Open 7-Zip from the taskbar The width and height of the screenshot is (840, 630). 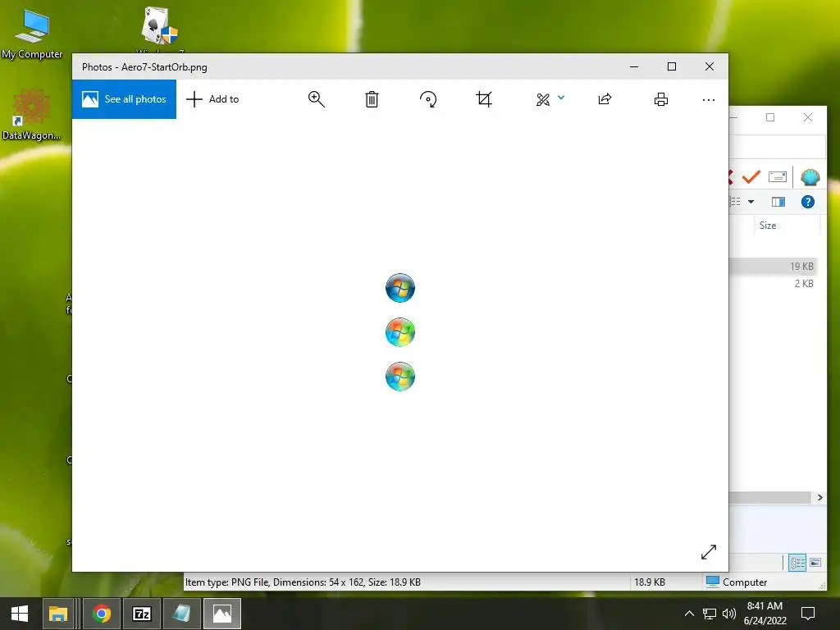click(141, 614)
